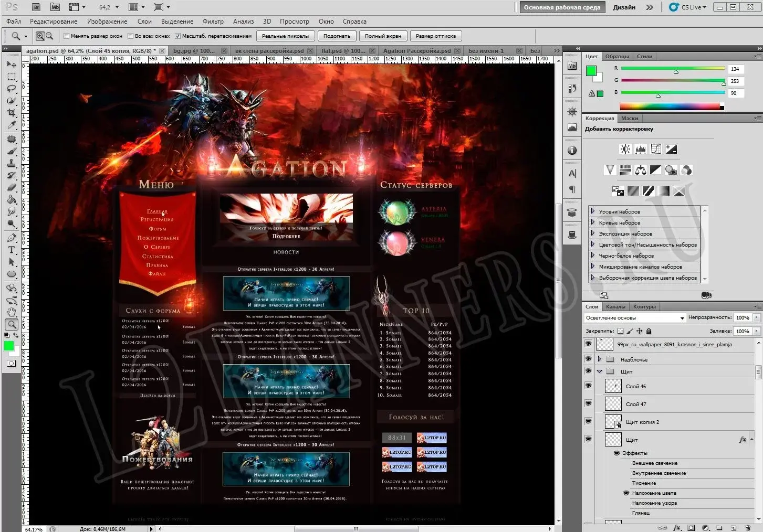Add a Brightness/Contrast adjustment
Image resolution: width=763 pixels, height=532 pixels.
tap(625, 149)
